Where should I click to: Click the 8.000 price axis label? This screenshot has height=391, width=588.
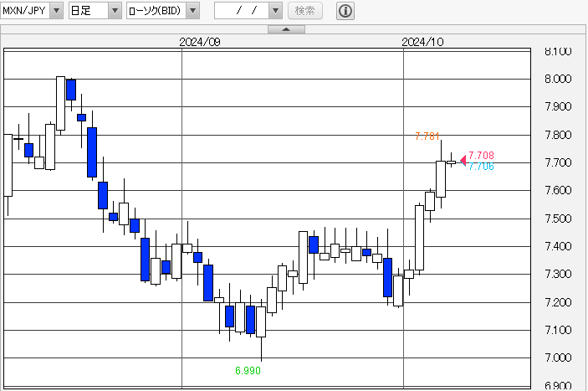pyautogui.click(x=558, y=79)
